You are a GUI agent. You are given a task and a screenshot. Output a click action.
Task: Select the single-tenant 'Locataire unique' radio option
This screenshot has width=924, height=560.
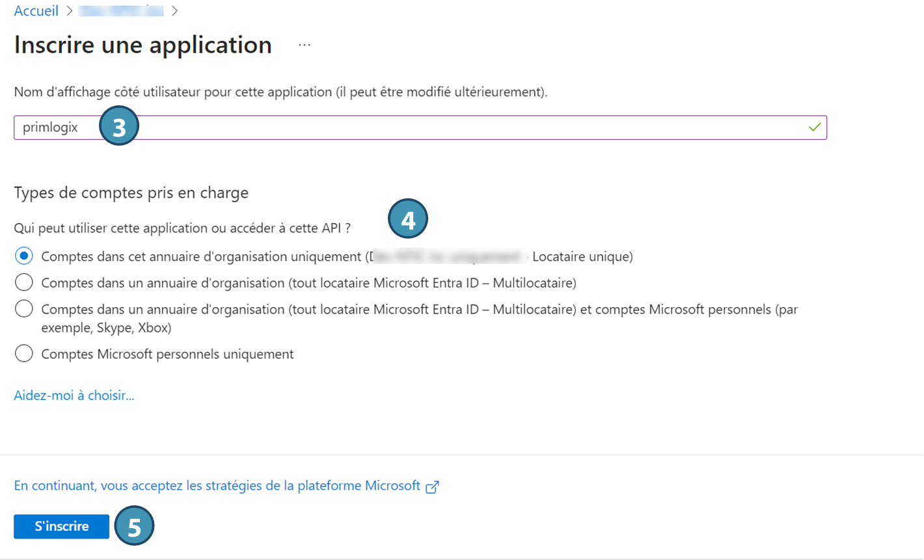coord(24,256)
